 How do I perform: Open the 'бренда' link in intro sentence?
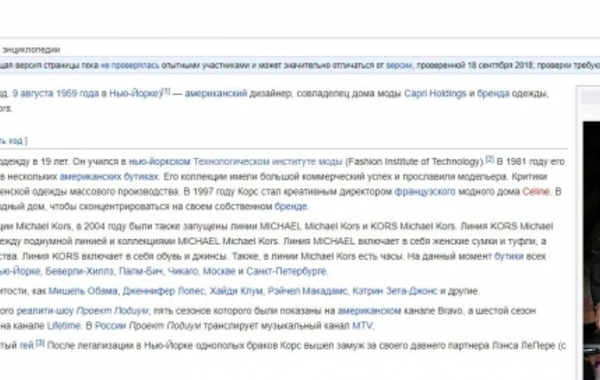(x=493, y=93)
